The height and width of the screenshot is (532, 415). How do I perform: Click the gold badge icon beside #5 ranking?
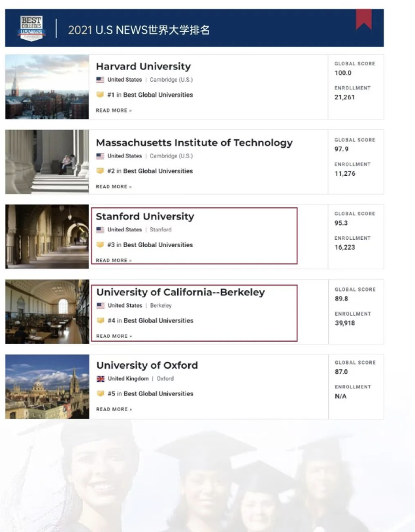click(101, 393)
